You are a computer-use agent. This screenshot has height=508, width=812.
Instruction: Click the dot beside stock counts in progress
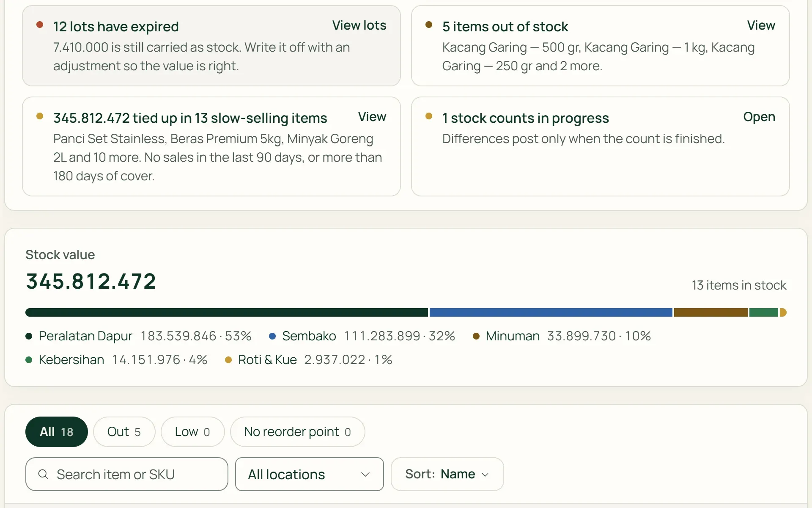[x=429, y=116]
